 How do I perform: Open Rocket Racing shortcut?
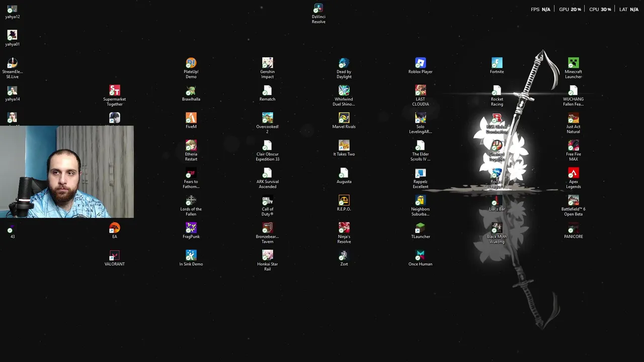click(497, 96)
